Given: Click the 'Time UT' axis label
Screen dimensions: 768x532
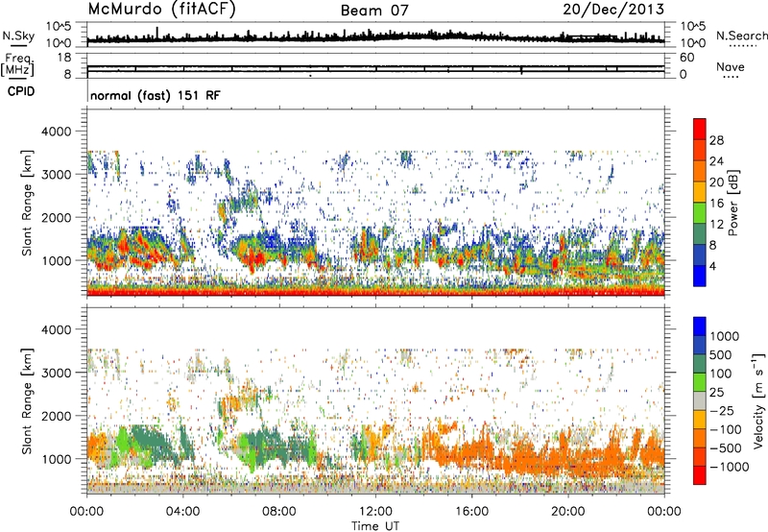Looking at the screenshot, I should click(x=375, y=526).
